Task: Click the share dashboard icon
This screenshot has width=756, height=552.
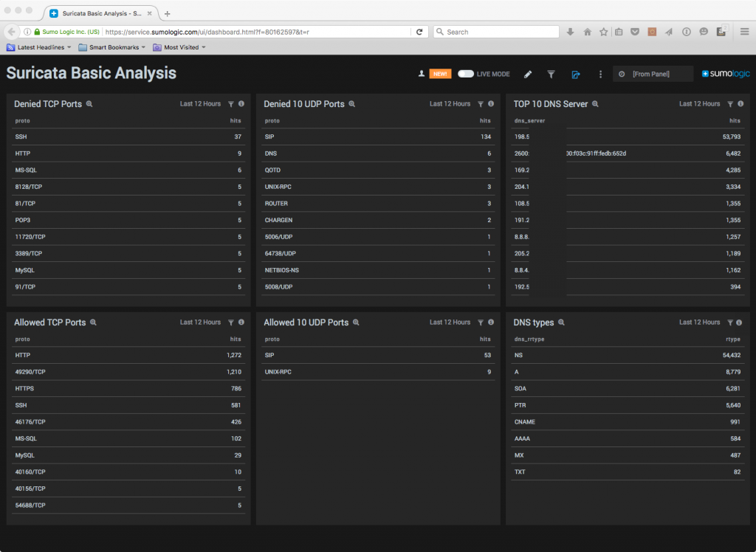Action: click(576, 75)
